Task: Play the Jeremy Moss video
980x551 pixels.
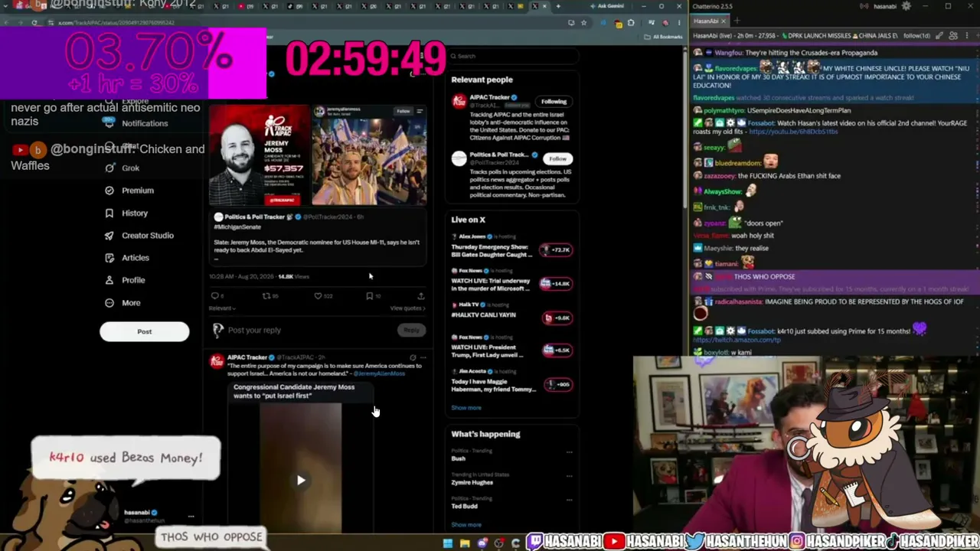Action: [301, 480]
